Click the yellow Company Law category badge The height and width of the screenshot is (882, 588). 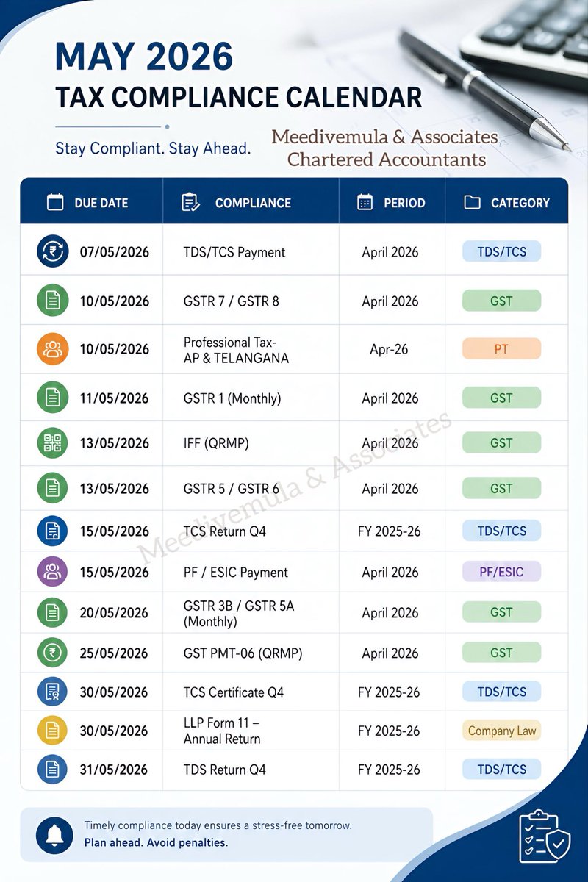coord(502,731)
